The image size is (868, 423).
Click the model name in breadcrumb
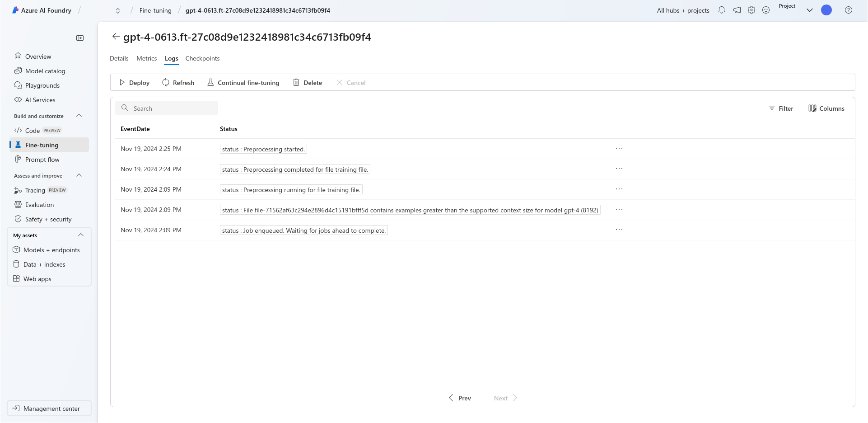[258, 10]
